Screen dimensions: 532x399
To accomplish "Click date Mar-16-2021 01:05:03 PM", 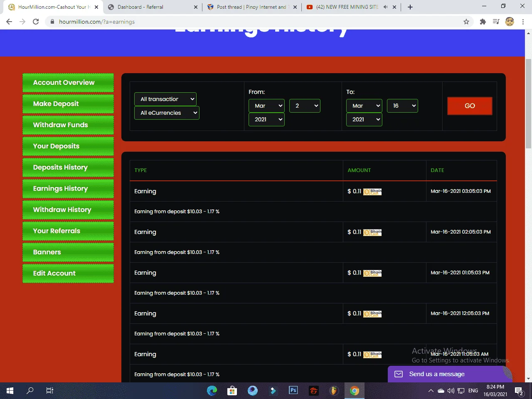I will (460, 273).
